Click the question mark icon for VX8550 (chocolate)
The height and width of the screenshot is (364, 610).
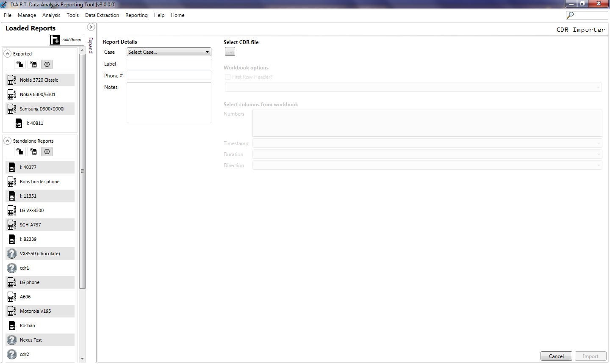[x=12, y=254]
